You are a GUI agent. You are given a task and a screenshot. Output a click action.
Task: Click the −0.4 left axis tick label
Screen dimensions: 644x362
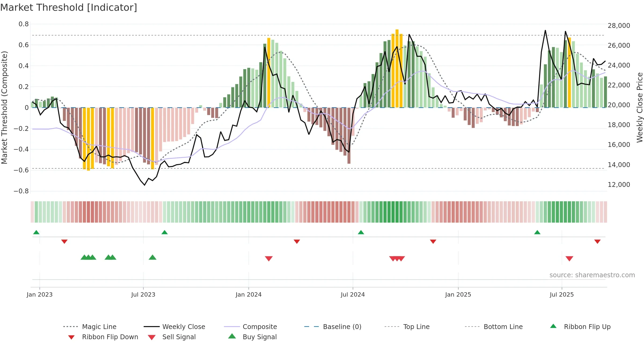coord(21,149)
